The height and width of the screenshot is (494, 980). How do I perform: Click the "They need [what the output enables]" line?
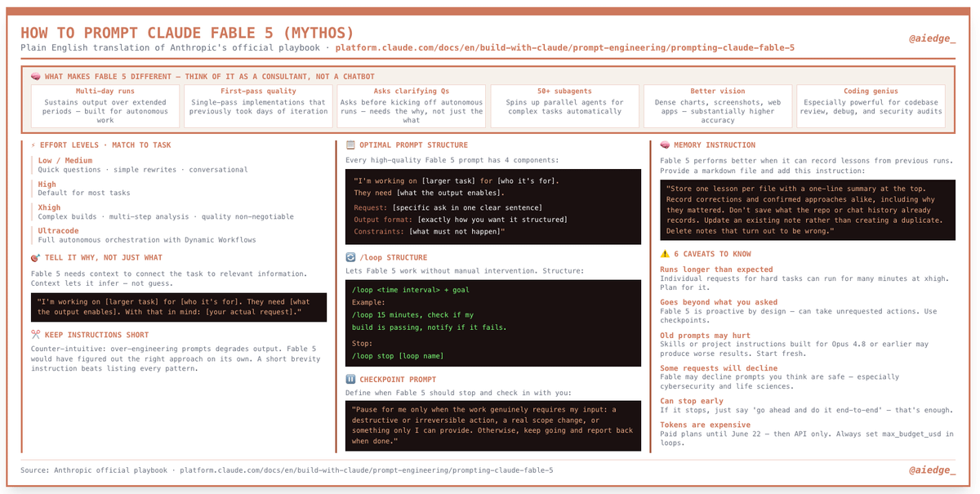429,194
